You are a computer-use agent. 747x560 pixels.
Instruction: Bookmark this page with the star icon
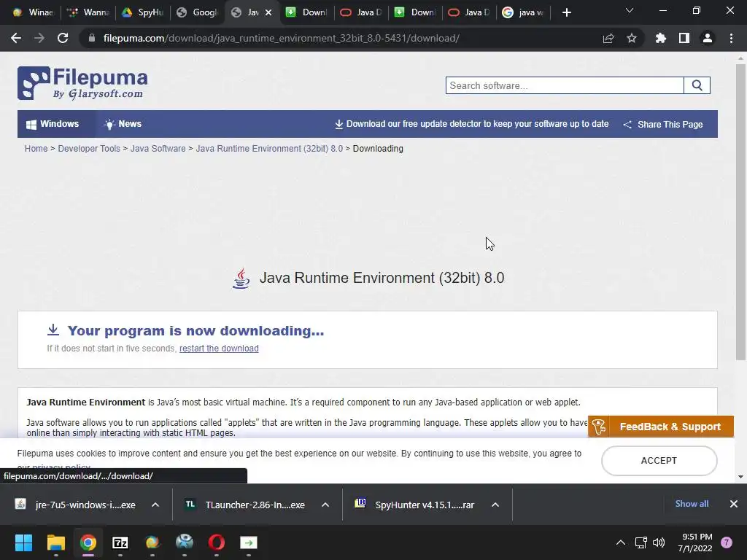[632, 38]
